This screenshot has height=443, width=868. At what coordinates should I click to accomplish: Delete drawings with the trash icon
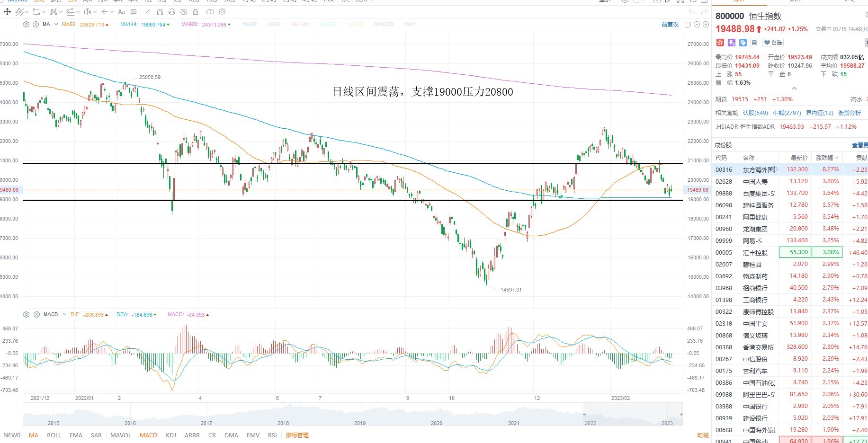[196, 12]
